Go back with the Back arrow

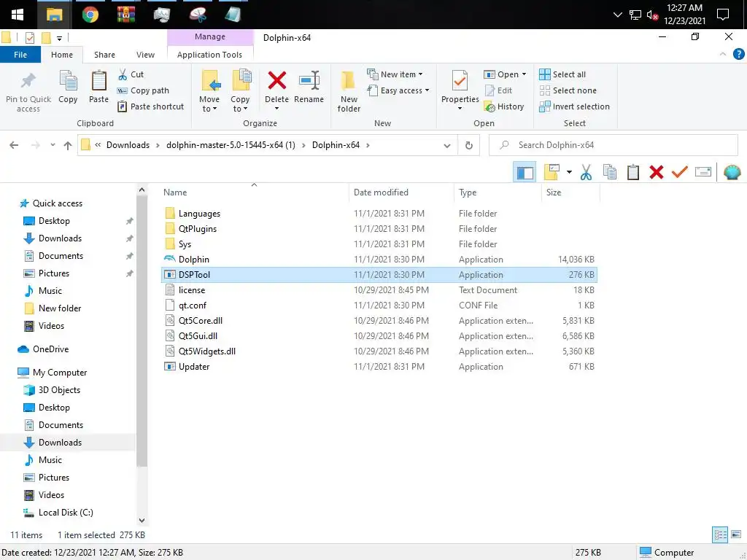point(14,145)
